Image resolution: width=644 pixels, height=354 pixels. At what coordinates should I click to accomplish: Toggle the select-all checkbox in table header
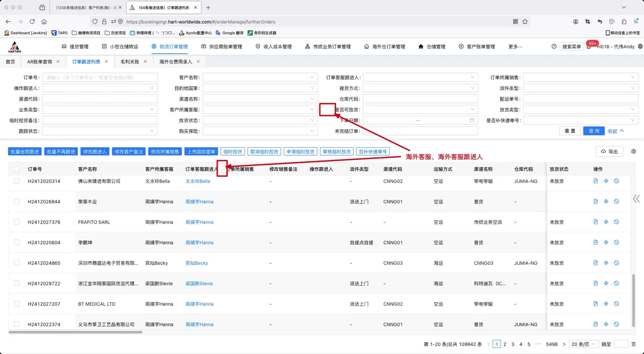coord(17,169)
